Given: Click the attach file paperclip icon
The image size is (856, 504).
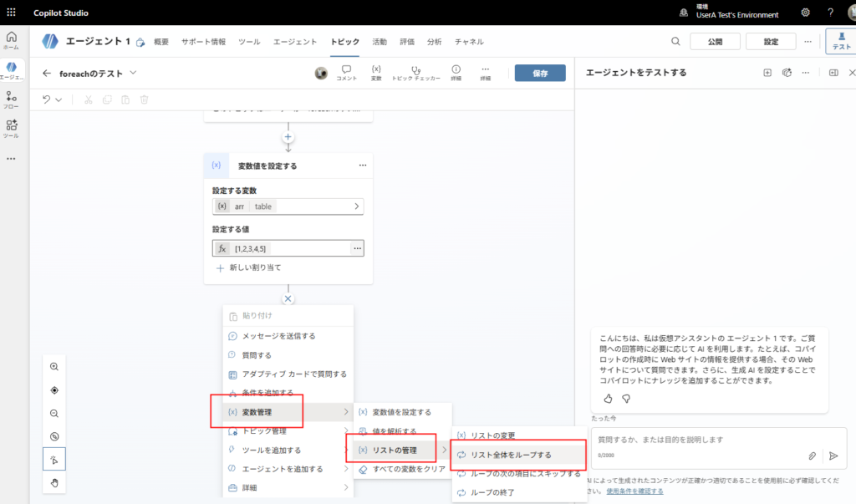Looking at the screenshot, I should pyautogui.click(x=812, y=456).
